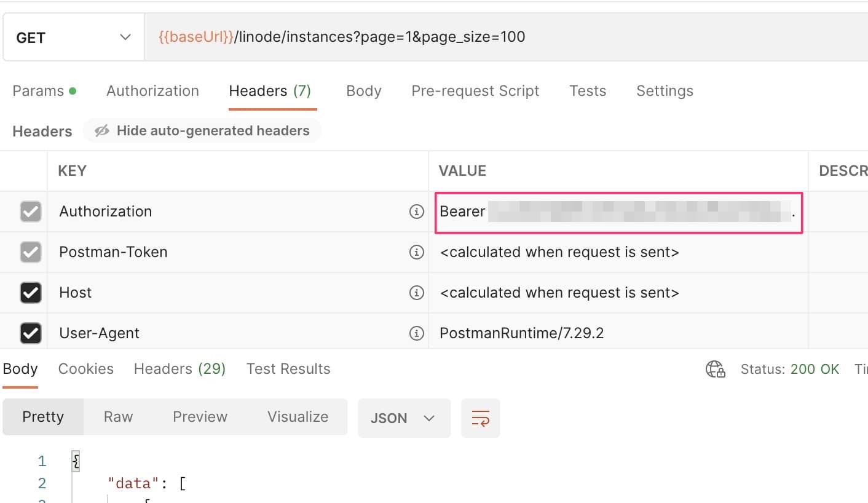
Task: Open the Tests tab
Action: click(587, 90)
